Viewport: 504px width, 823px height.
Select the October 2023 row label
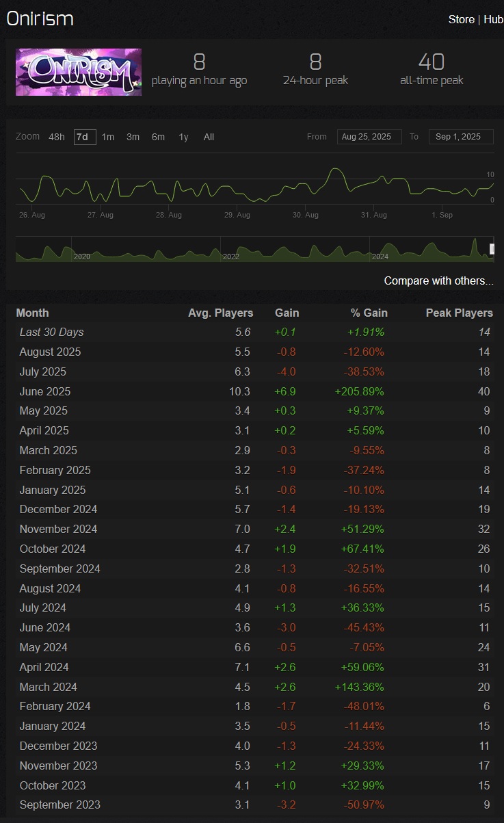[53, 785]
